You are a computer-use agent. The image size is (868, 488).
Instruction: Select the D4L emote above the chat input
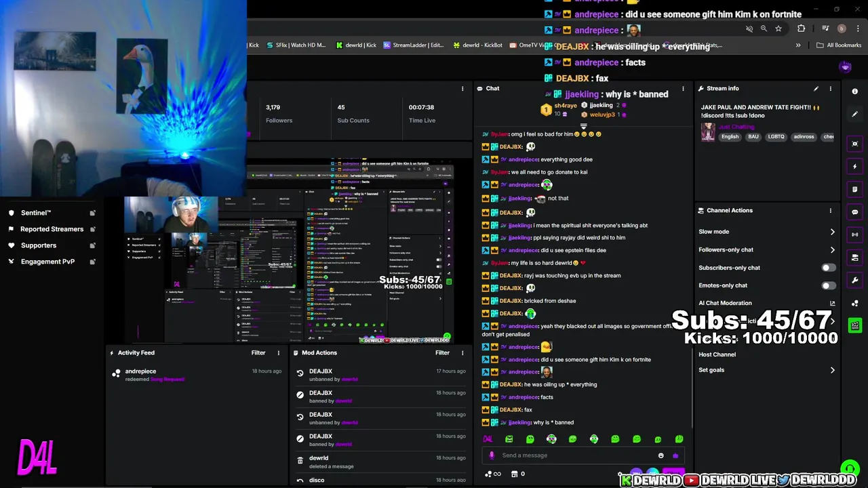[x=488, y=439]
